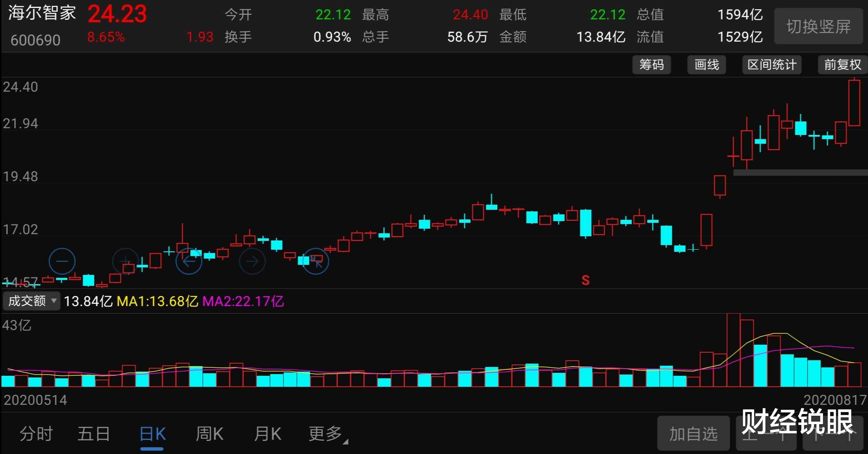Tap the 17.02 price axis label
868x454 pixels.
click(x=20, y=229)
